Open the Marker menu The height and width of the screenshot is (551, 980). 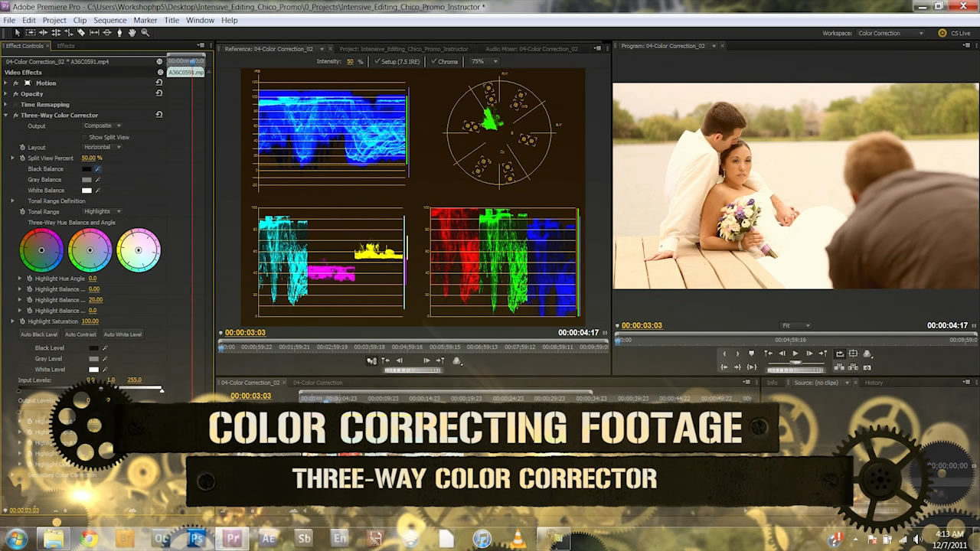[145, 20]
